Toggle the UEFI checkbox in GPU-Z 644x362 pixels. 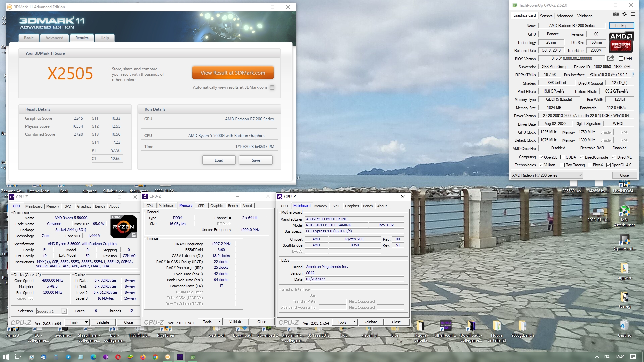pos(621,59)
